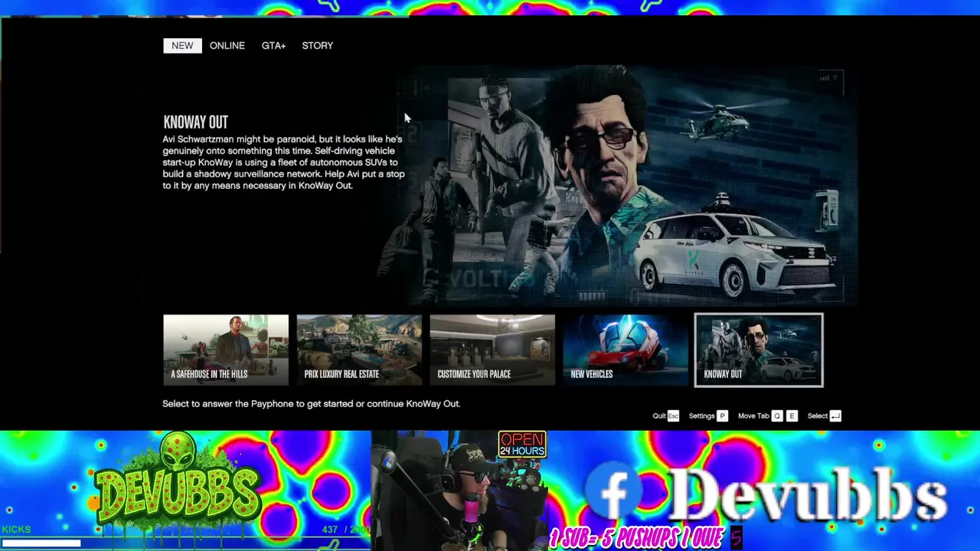Click the Payphone instruction text line
This screenshot has width=980, height=551.
pos(311,403)
